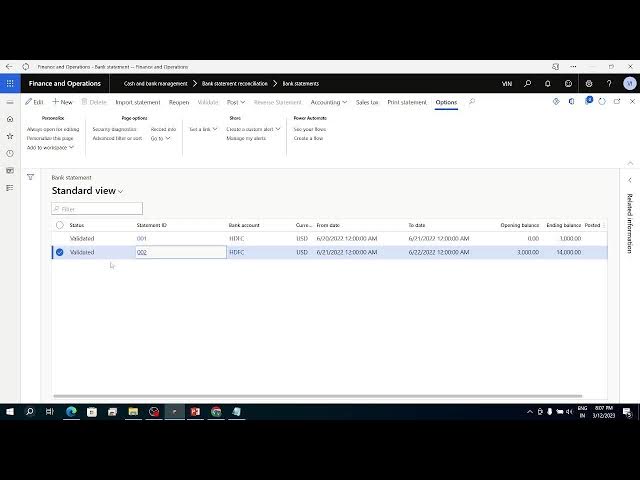Viewport: 640px width, 480px height.
Task: Open Cash and bank management breadcrumb
Action: [156, 84]
